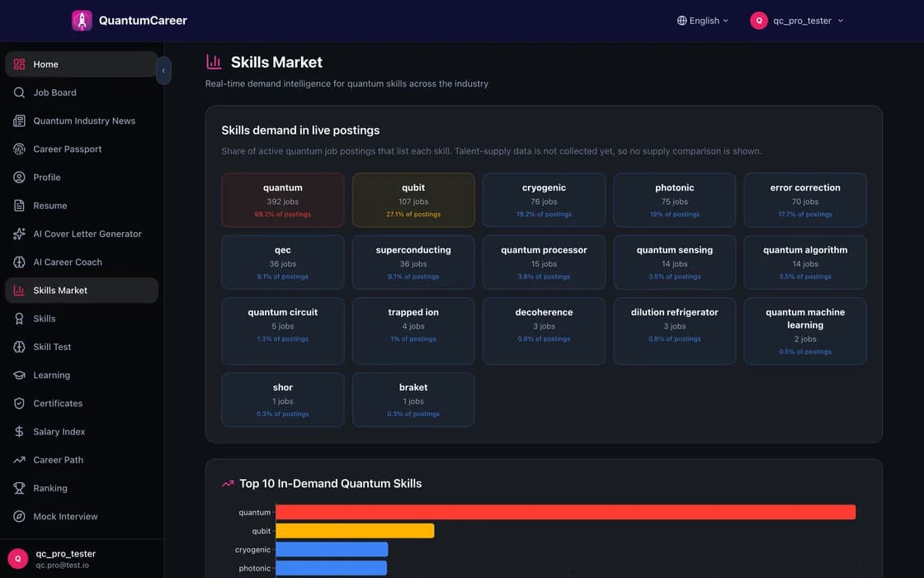Select the cryogenic 76 jobs card
This screenshot has width=924, height=578.
click(544, 201)
